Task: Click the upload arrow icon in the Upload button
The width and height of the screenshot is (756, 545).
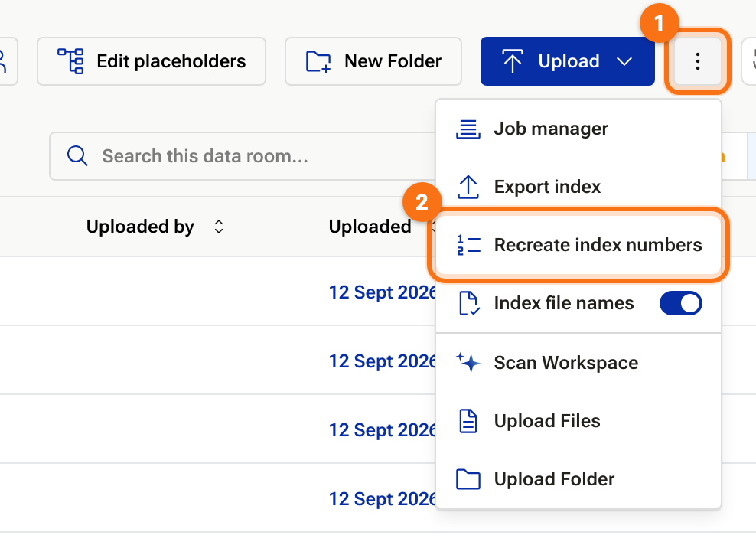Action: click(513, 61)
